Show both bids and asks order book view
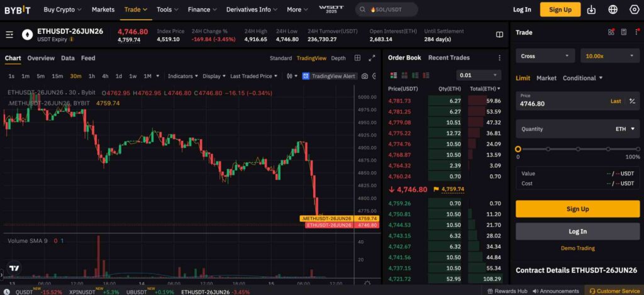The image size is (644, 295). click(394, 75)
